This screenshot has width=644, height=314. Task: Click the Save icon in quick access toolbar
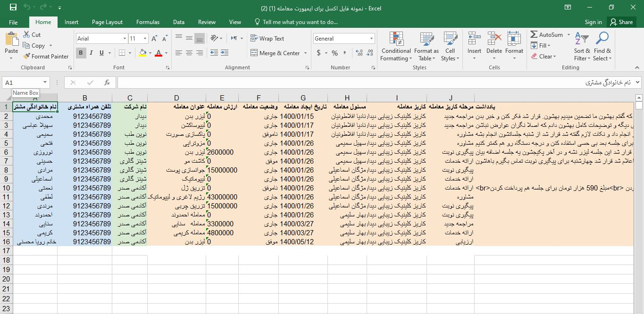coord(13,8)
